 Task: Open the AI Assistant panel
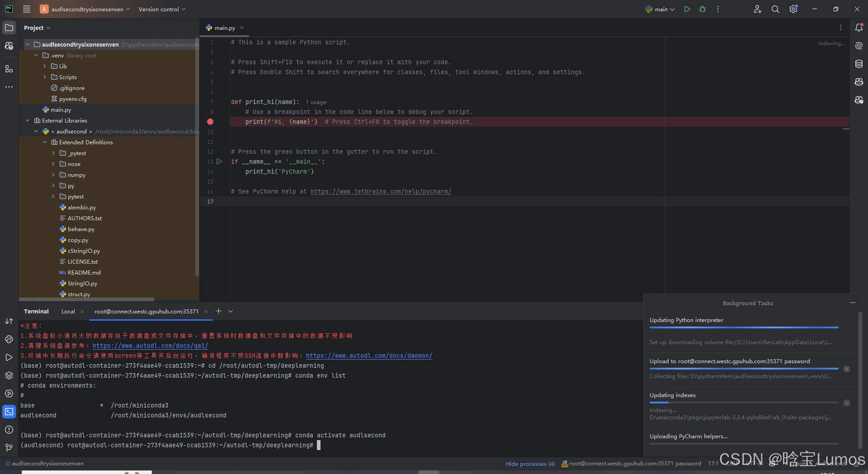(x=859, y=45)
